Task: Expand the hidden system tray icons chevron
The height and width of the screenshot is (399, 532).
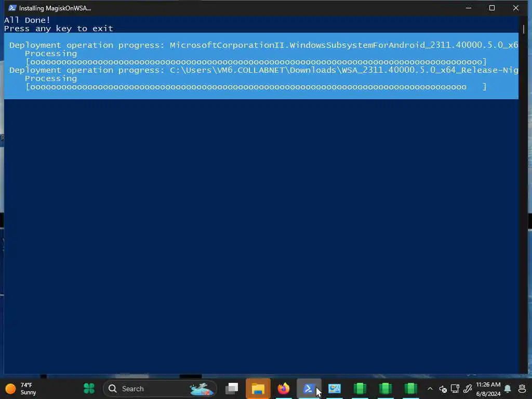Action: coord(430,389)
